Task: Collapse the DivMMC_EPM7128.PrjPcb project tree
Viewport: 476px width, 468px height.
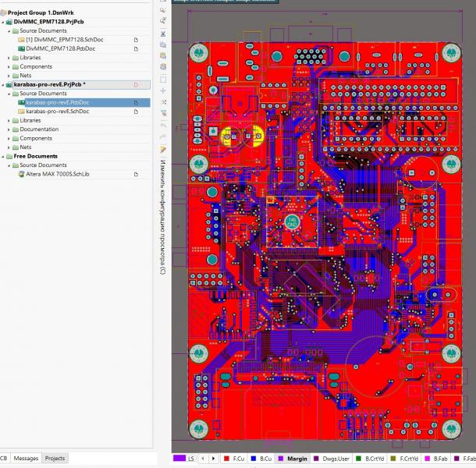Action: coord(2,22)
